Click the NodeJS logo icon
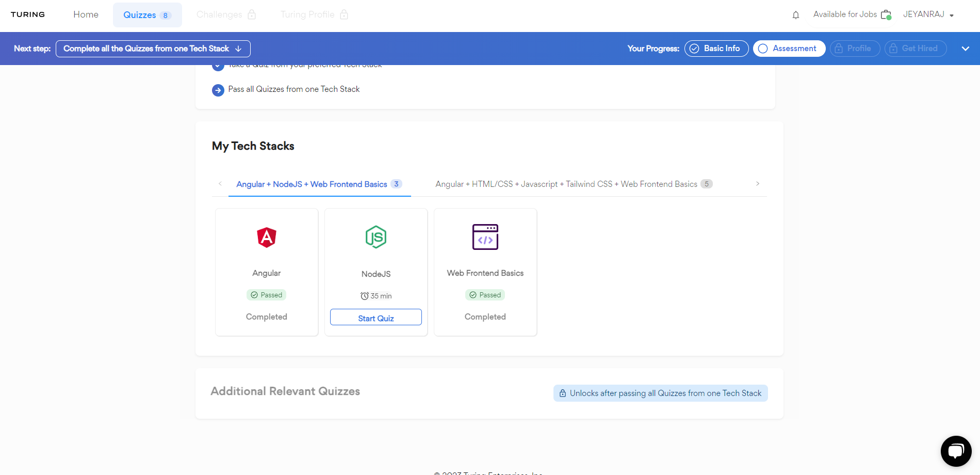Image resolution: width=980 pixels, height=475 pixels. 376,237
